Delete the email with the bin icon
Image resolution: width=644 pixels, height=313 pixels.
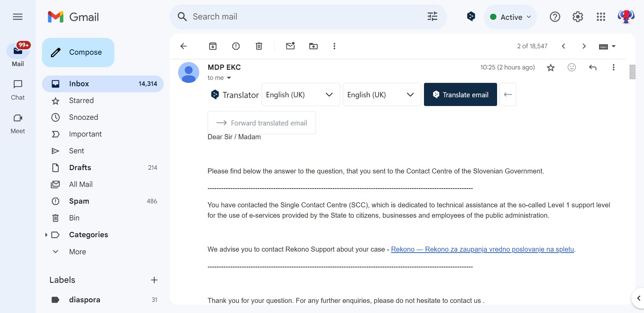click(x=259, y=46)
